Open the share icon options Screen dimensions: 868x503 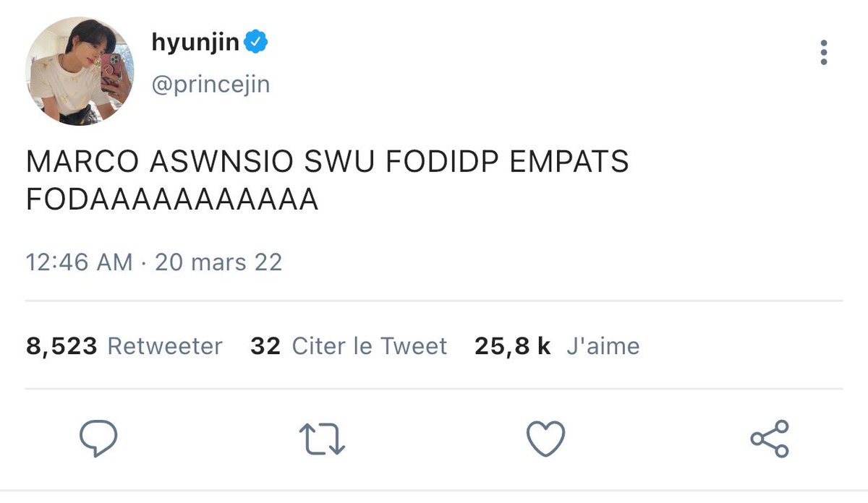pos(769,438)
